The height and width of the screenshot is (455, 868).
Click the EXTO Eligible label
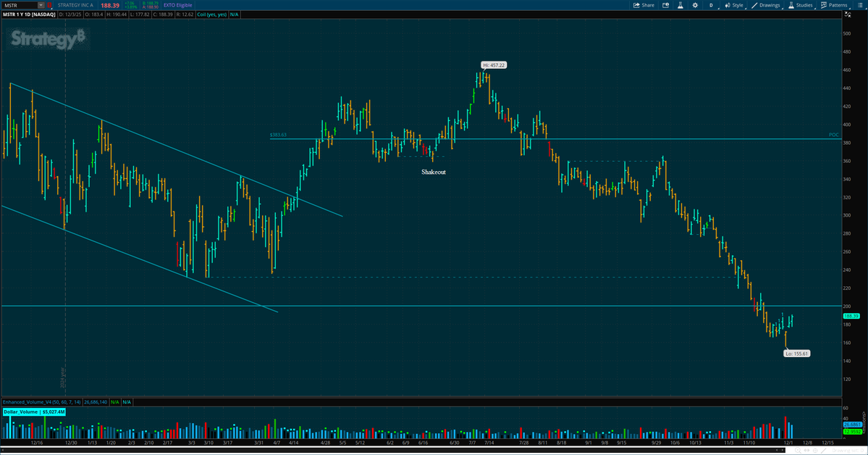(177, 5)
